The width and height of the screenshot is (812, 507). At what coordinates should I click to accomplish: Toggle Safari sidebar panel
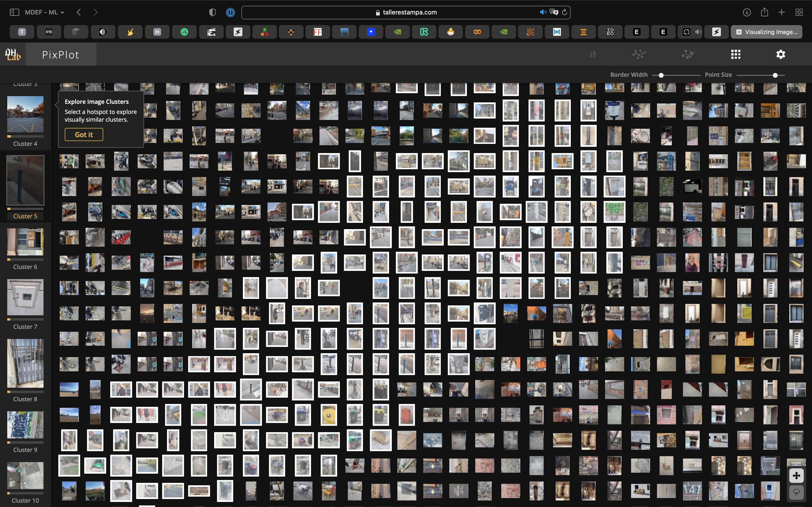point(14,12)
